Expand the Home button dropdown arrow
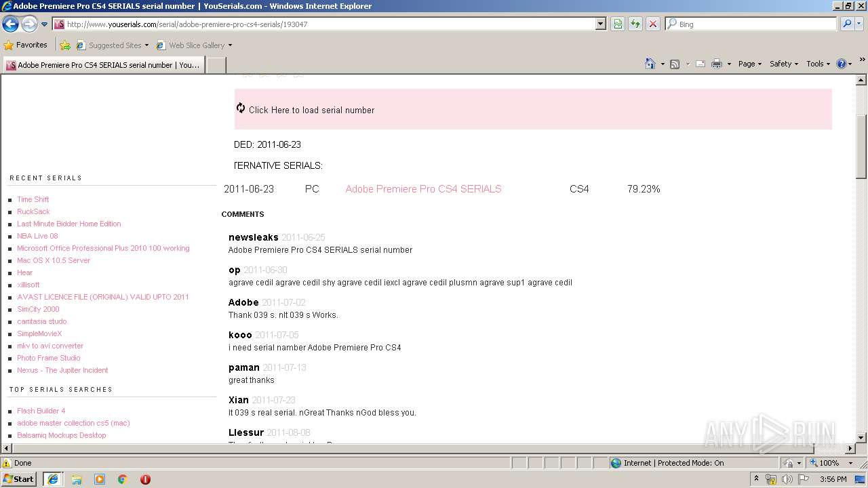 [661, 64]
